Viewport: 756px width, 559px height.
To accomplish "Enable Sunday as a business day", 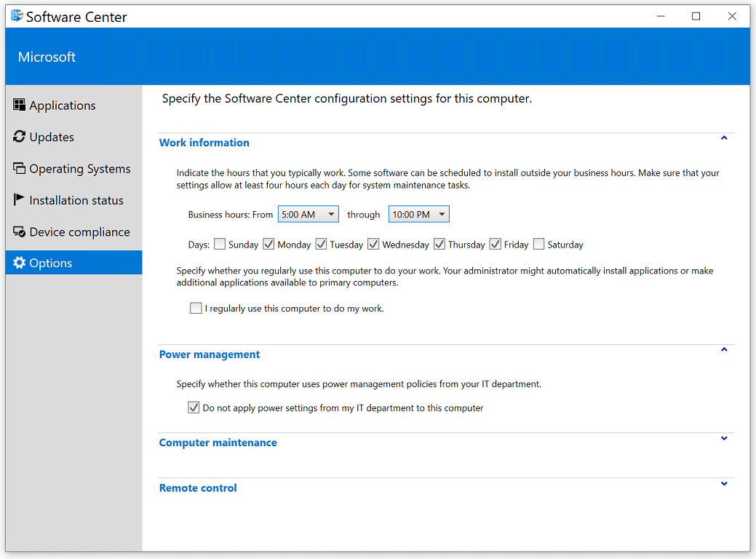I will [x=220, y=244].
